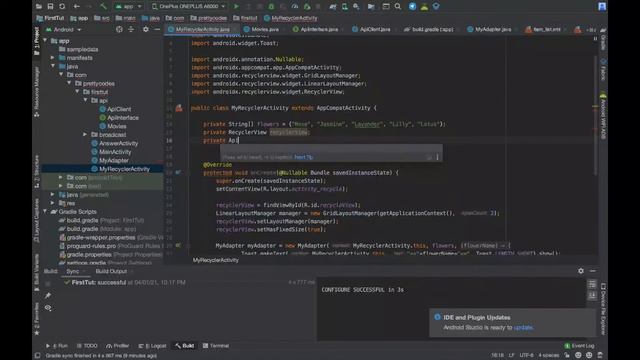Switch to build.gradle (:app) editor tab
Screen dimensions: 640x360
pos(429,29)
